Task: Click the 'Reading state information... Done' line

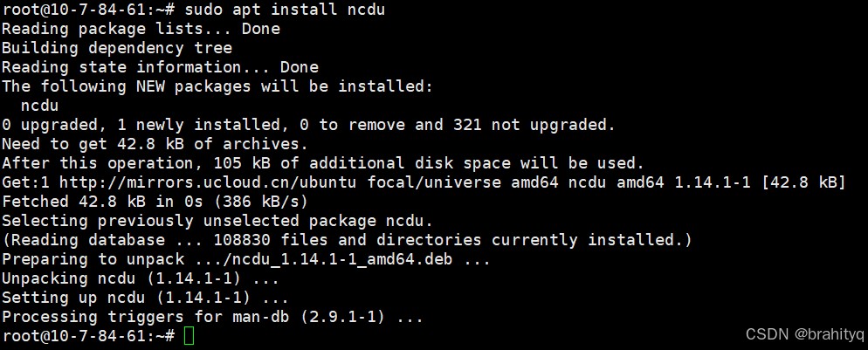Action: point(160,67)
